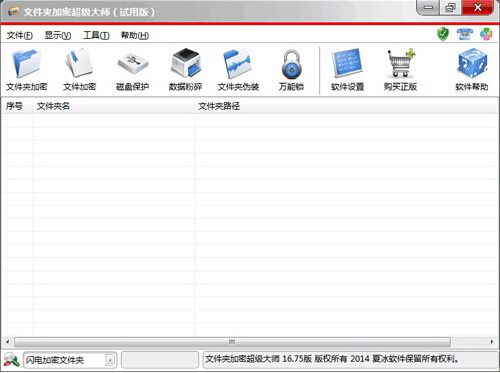500x373 pixels.
Task: Launch the 数据粉碎 data shredder
Action: pos(185,69)
